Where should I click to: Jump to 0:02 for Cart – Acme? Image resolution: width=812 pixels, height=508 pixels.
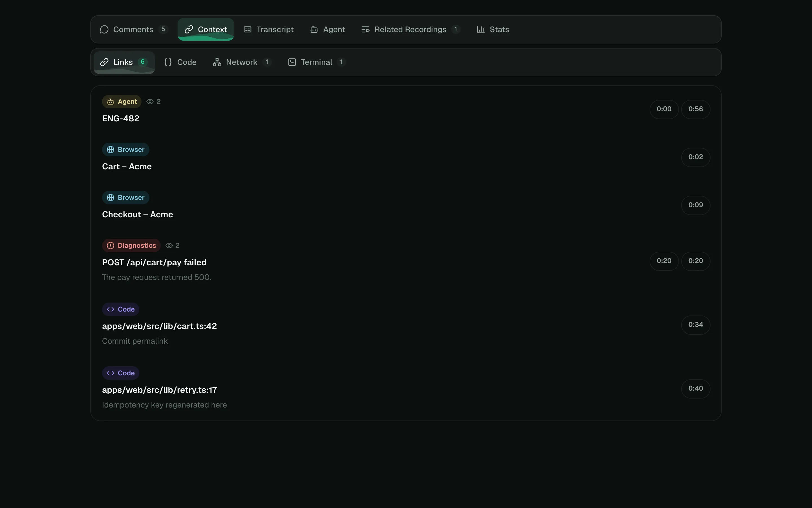click(696, 157)
